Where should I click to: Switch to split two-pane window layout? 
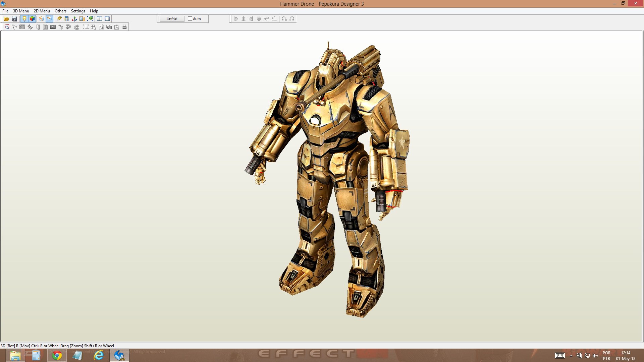point(100,19)
